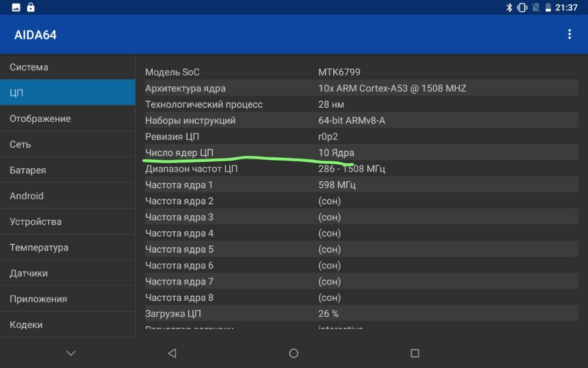This screenshot has width=588, height=368.
Task: Tap the Частота ядра 4 row label
Action: [x=179, y=233]
